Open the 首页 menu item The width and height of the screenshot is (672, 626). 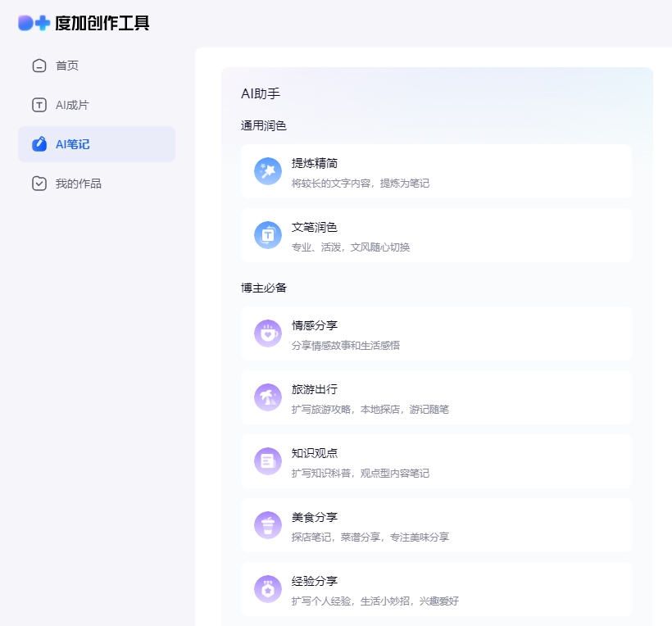(67, 66)
